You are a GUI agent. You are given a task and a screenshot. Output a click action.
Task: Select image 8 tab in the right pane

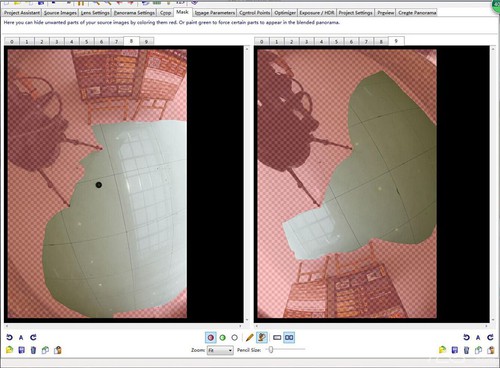pos(381,42)
